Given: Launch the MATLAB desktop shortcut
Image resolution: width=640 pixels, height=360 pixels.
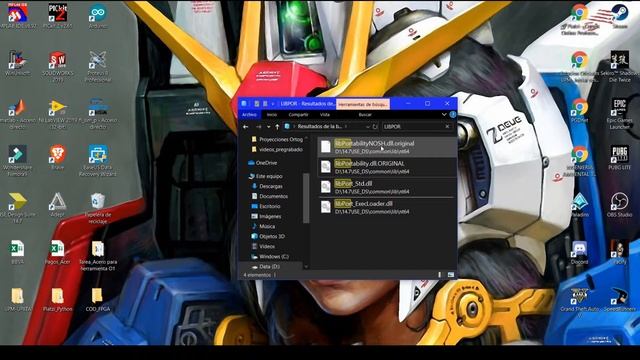Looking at the screenshot, I should (18, 114).
